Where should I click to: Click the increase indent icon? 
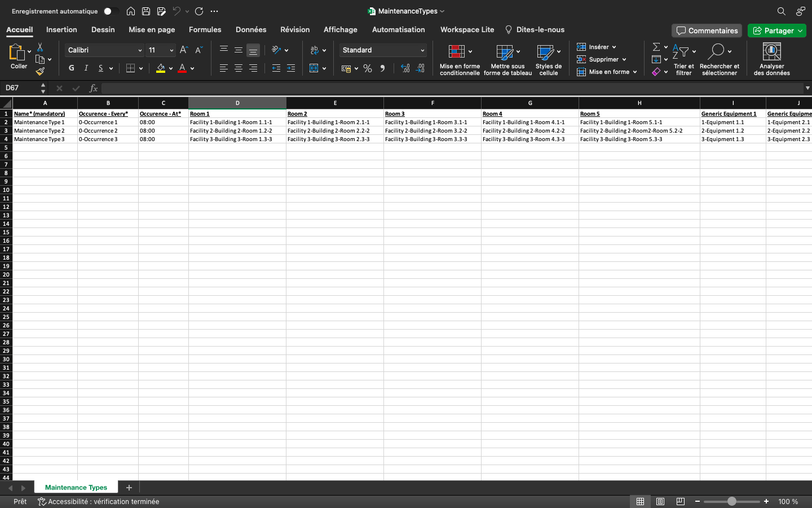click(291, 68)
